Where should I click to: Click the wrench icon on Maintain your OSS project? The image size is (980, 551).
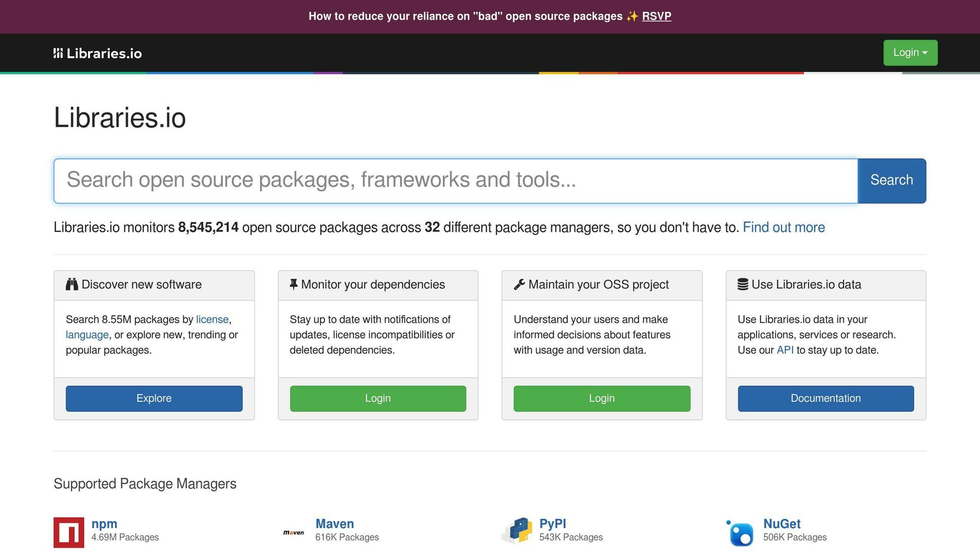[519, 284]
